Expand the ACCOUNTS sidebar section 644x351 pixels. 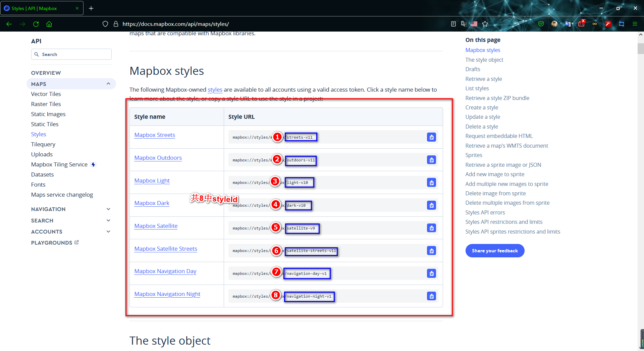coord(108,232)
